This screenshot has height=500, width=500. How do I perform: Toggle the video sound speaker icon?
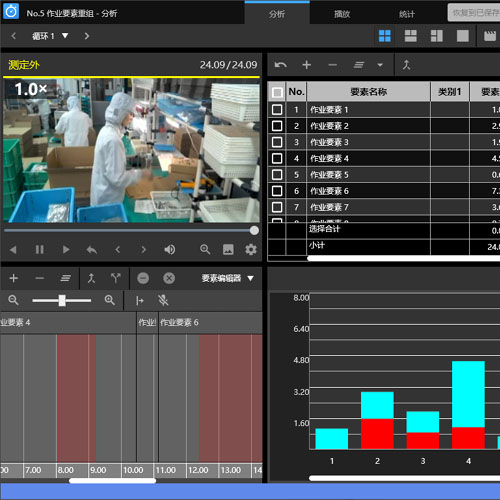pyautogui.click(x=170, y=249)
